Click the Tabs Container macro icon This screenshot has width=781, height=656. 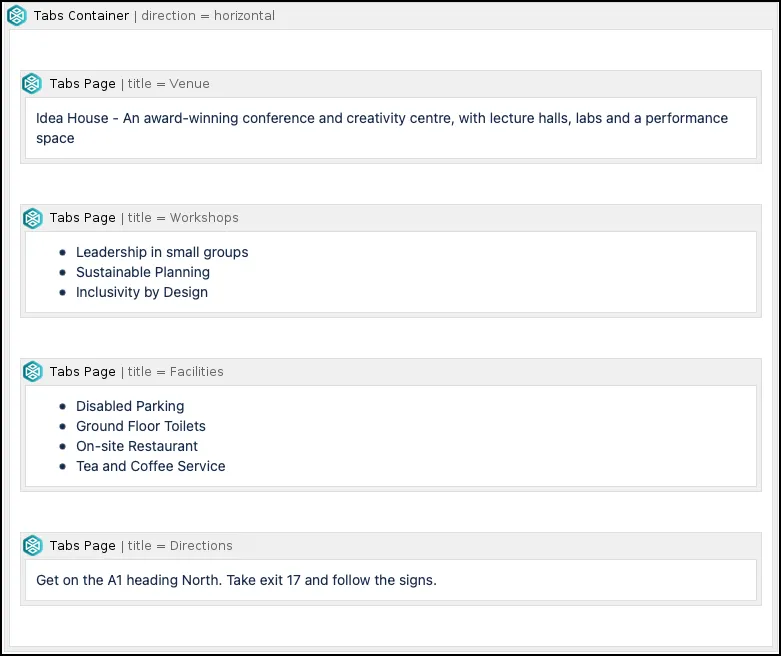16,15
